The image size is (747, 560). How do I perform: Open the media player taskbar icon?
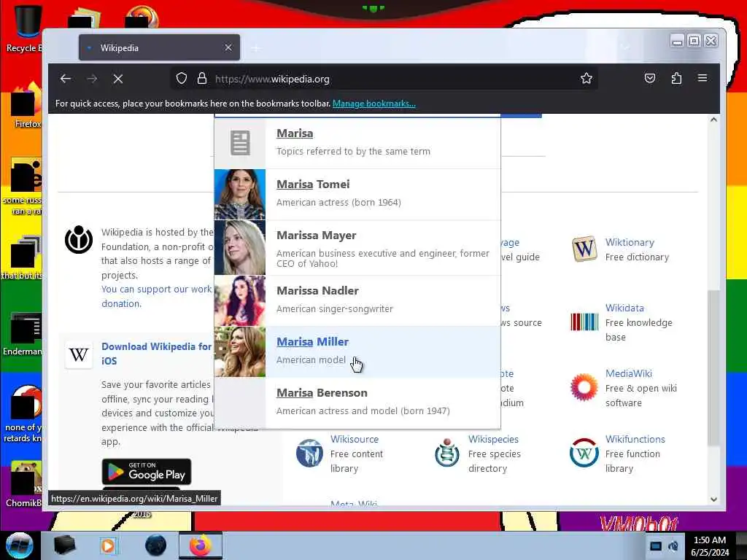[108, 545]
